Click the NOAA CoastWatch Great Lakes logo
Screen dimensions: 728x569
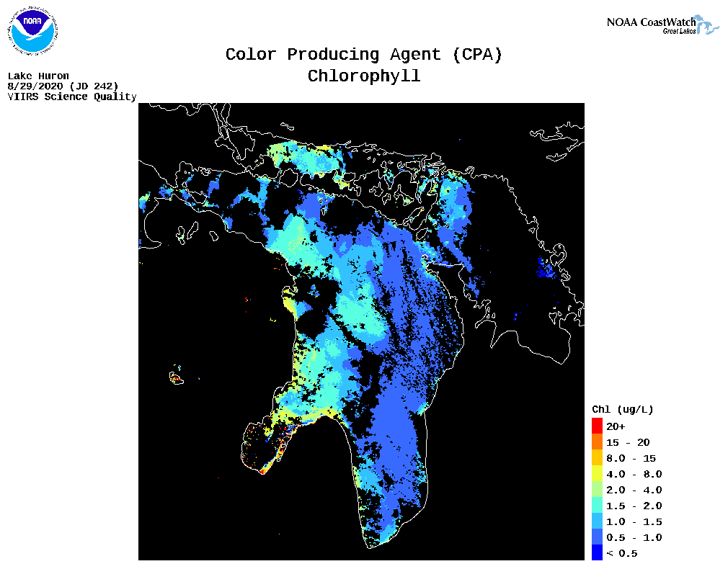click(662, 25)
